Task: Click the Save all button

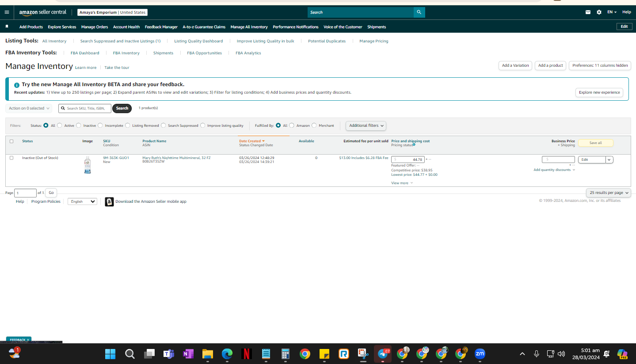Action: point(596,143)
